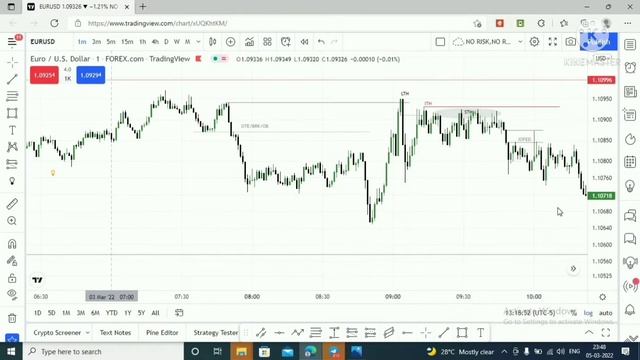This screenshot has width=640, height=360.
Task: Click the red sell price button
Action: pos(44,76)
